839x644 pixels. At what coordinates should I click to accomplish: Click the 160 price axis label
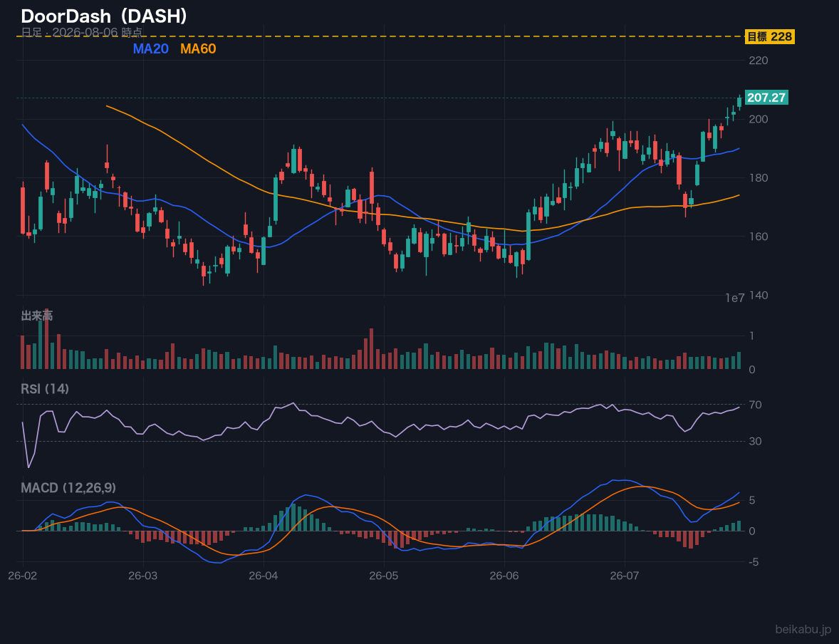(x=759, y=237)
